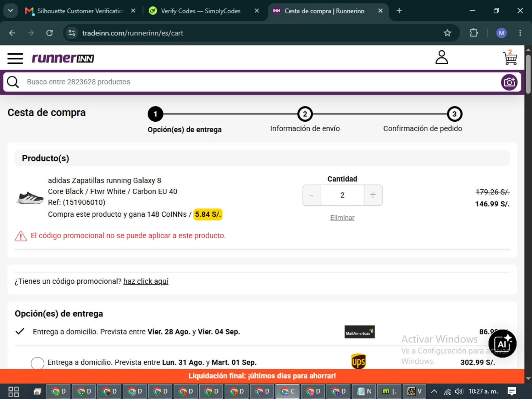Open the user account icon
Viewport: 532px width, 399px height.
point(442,57)
